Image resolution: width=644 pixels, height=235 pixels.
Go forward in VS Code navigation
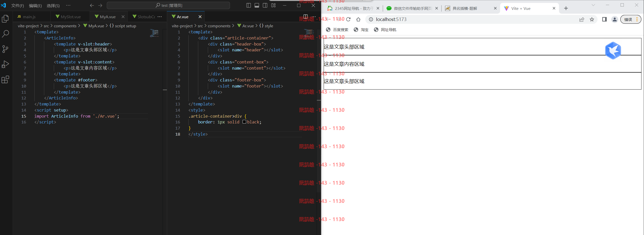coord(100,5)
